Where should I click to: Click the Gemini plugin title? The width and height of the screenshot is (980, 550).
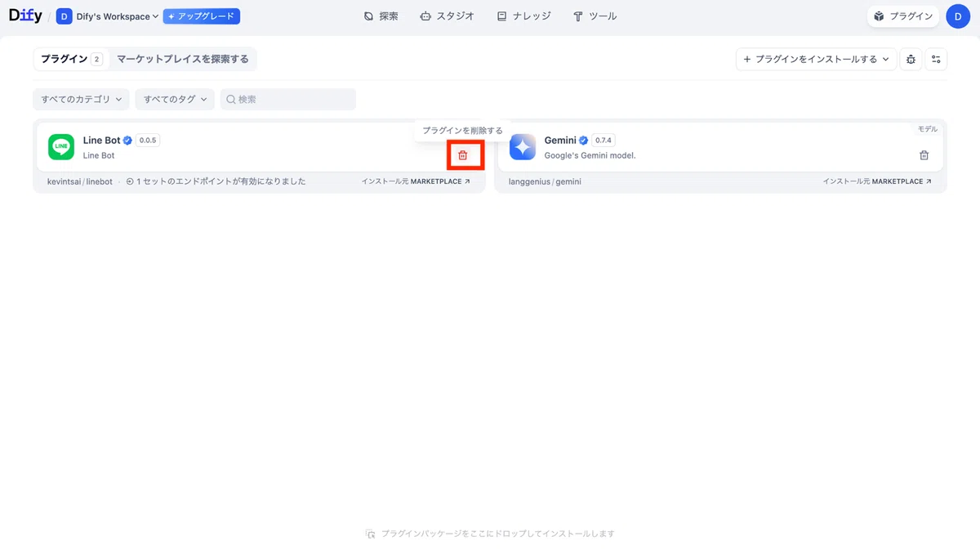coord(560,141)
